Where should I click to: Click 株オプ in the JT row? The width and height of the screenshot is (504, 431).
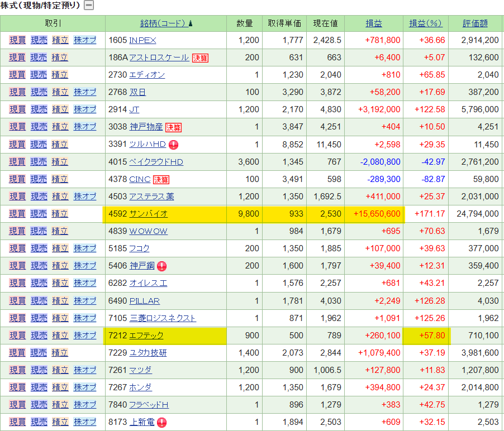click(x=85, y=110)
